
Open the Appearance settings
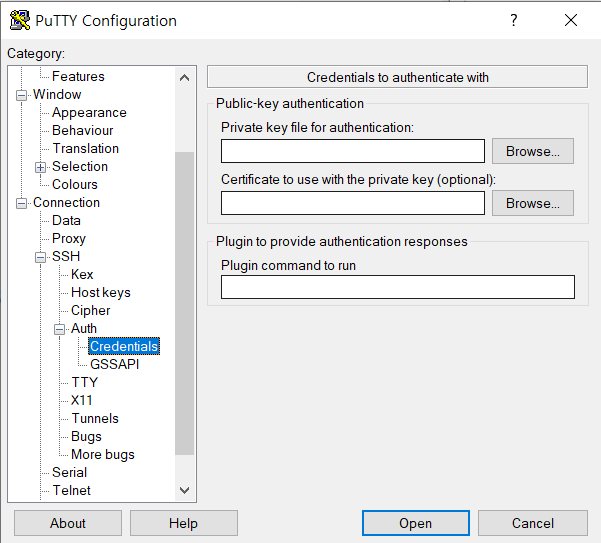coord(89,112)
